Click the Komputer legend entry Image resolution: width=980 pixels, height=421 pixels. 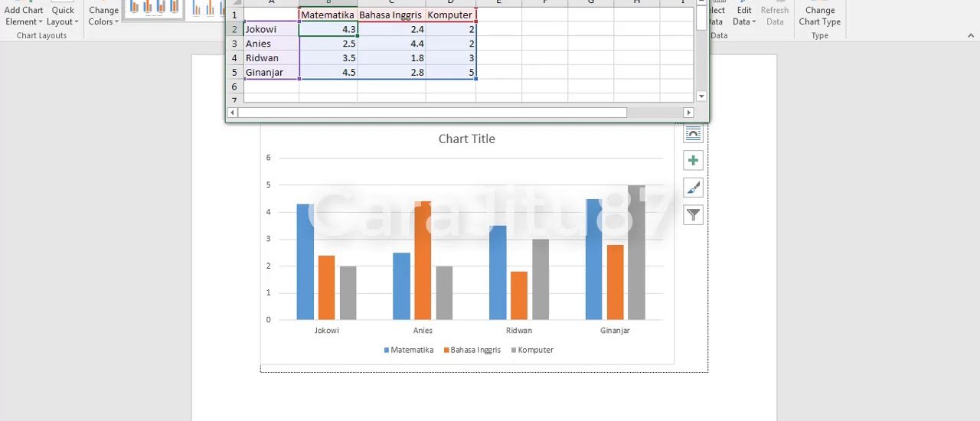pos(531,350)
